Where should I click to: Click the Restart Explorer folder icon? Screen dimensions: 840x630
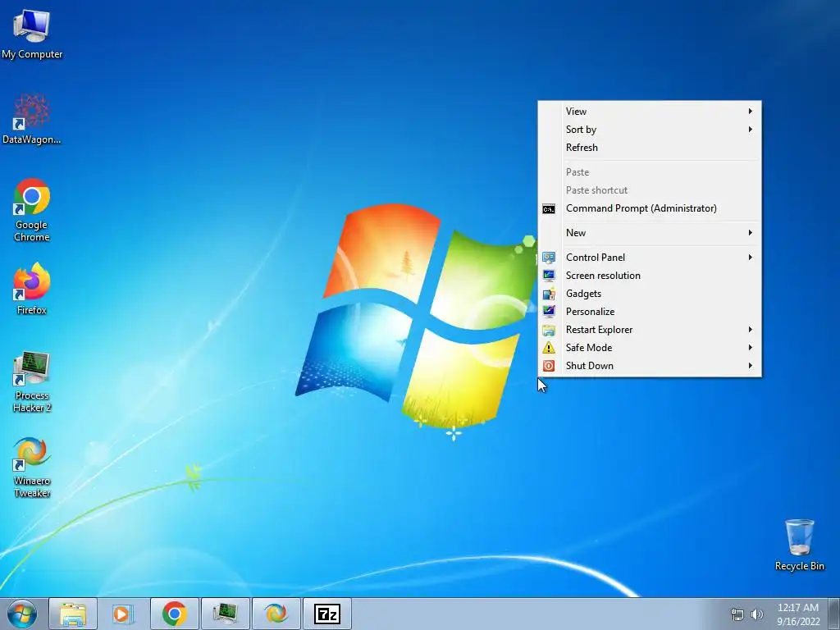point(549,330)
